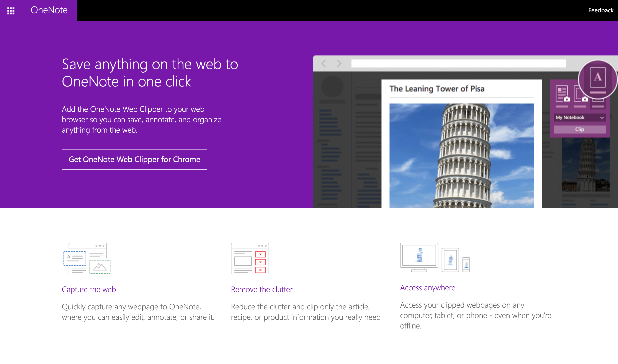
Task: Click the Capture the web icon
Action: coord(87,258)
